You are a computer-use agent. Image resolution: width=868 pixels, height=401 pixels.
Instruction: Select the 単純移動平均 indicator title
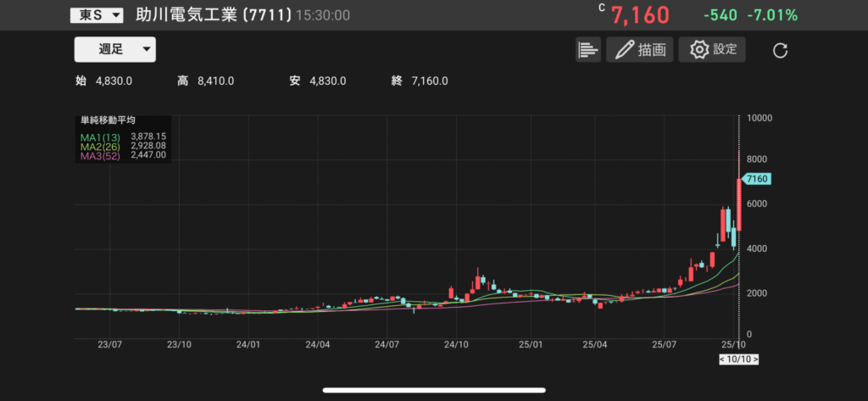[x=108, y=121]
